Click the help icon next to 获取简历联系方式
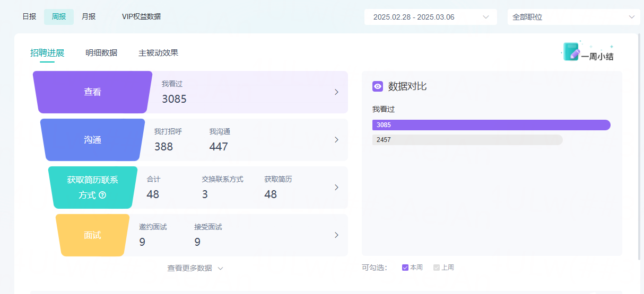Screen dimensions: 644x294 point(102,195)
